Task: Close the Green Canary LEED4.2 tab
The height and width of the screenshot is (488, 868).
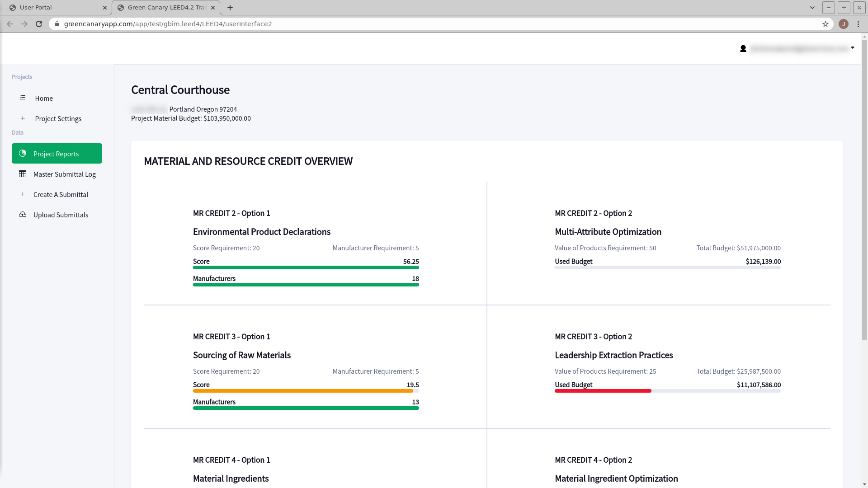Action: point(213,8)
